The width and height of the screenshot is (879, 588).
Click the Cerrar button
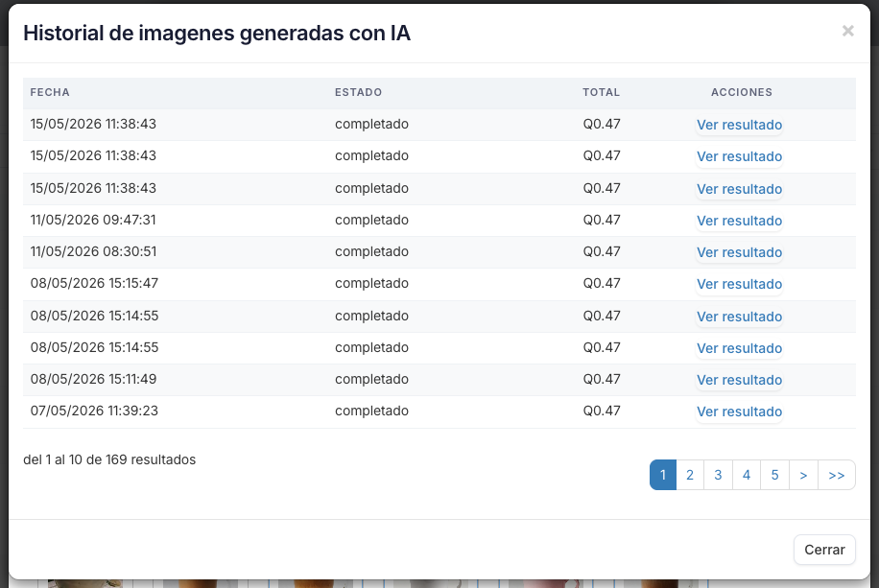tap(824, 550)
